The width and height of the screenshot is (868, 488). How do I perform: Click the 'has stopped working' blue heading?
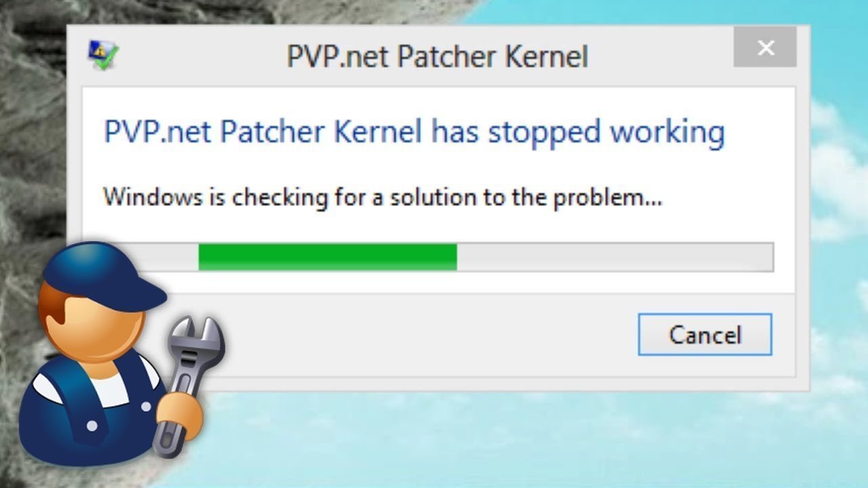578,132
